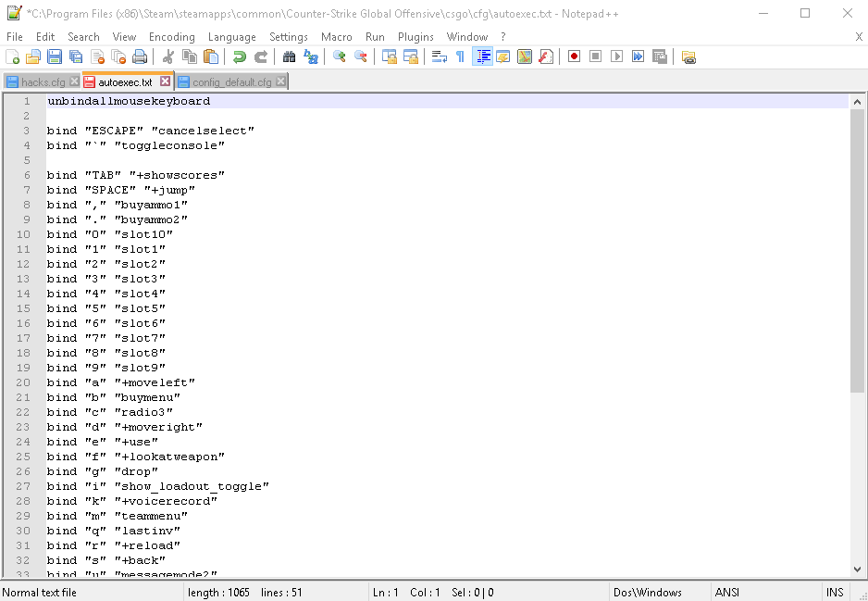This screenshot has width=868, height=601.
Task: Switch to the config_default.cfg tab
Action: [x=231, y=82]
